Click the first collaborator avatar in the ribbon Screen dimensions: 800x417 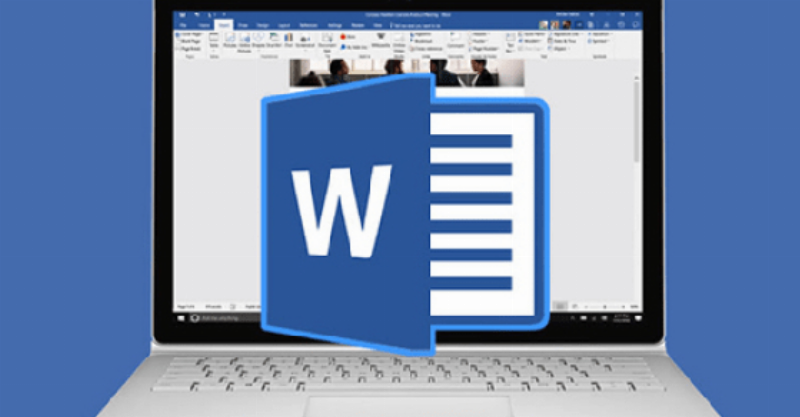(543, 25)
